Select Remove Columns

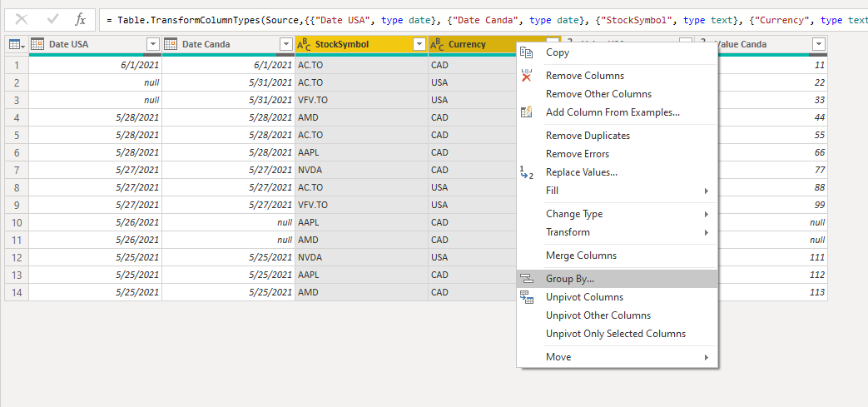(617, 76)
